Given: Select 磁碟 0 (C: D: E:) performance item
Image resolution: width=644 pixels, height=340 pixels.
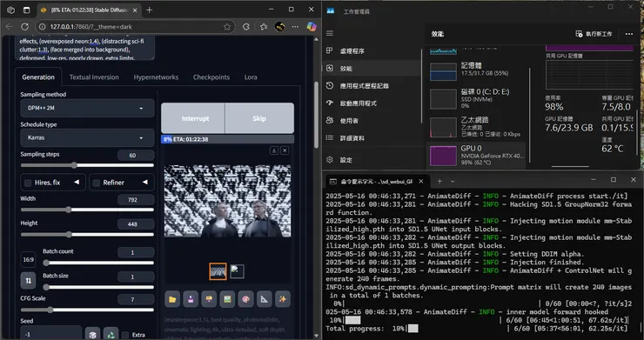Looking at the screenshot, I should point(476,98).
